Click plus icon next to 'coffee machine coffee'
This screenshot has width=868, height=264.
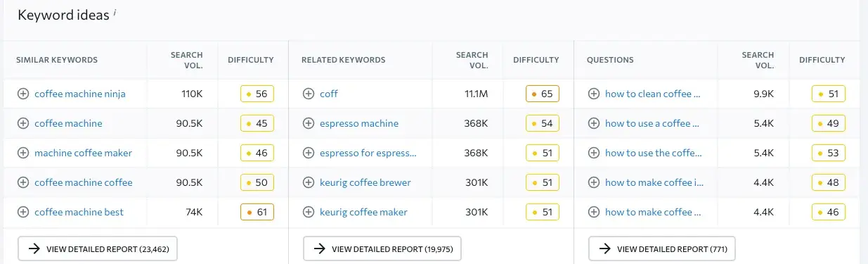22,182
